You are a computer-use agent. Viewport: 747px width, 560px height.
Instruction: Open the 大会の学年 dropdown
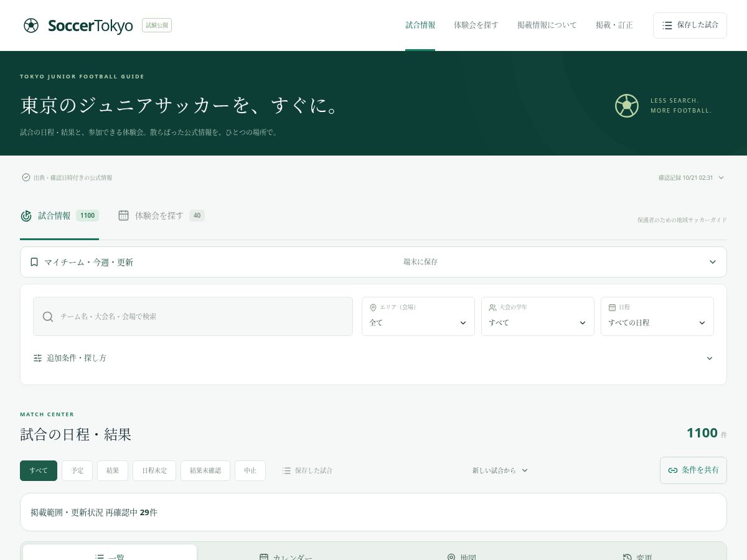538,317
